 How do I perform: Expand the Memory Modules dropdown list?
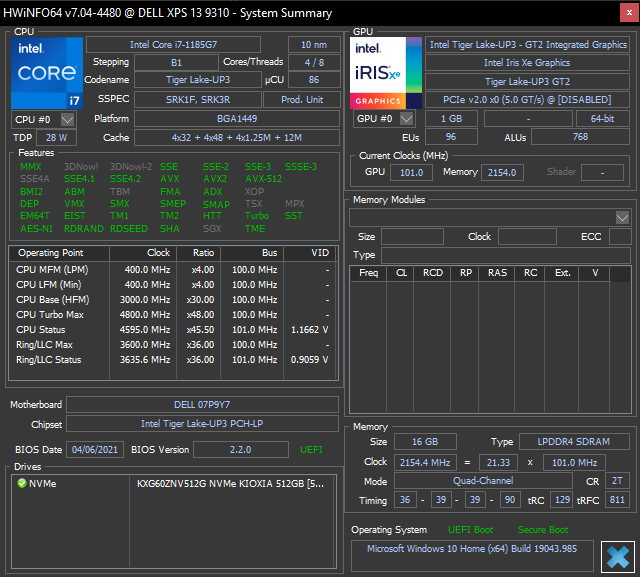[622, 217]
